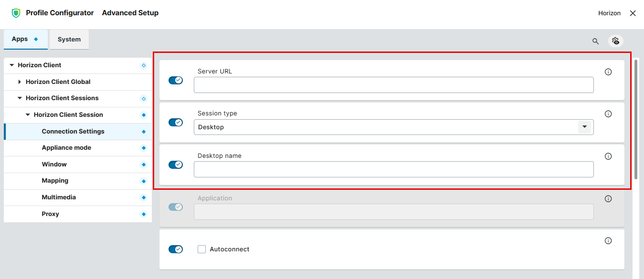Toggle the Autoconnect row switch

tap(176, 249)
